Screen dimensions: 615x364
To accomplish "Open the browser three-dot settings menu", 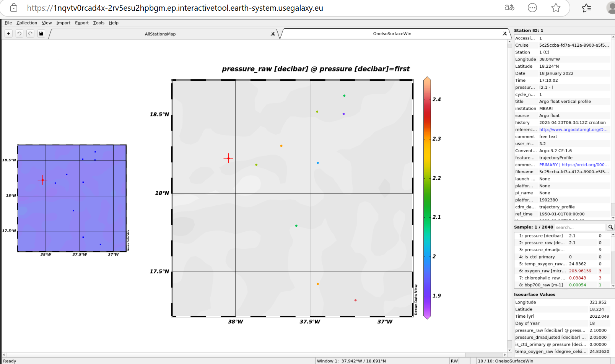I will pyautogui.click(x=532, y=7).
